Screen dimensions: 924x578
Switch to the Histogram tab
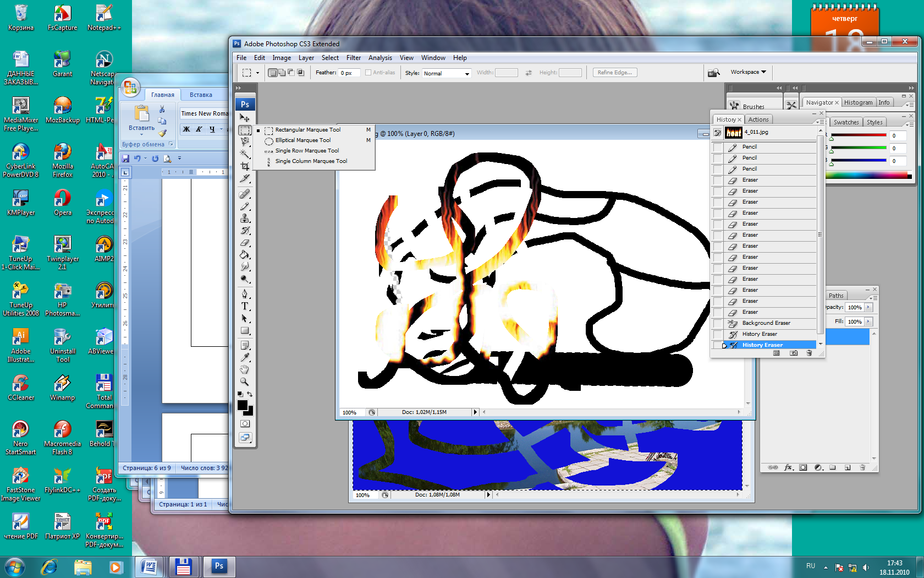point(858,102)
